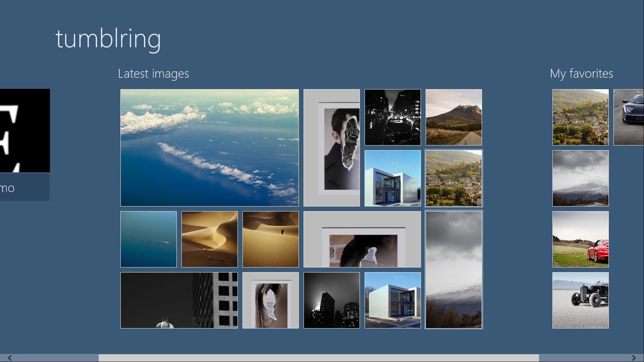
Task: Open the black-and-white night street photo
Action: pyautogui.click(x=392, y=117)
